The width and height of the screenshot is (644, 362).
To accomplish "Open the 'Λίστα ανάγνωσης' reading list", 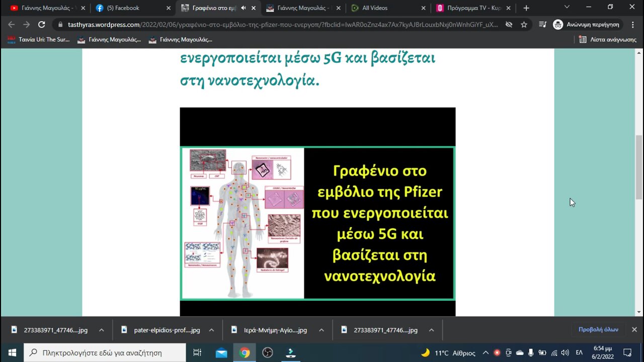I will pyautogui.click(x=608, y=39).
